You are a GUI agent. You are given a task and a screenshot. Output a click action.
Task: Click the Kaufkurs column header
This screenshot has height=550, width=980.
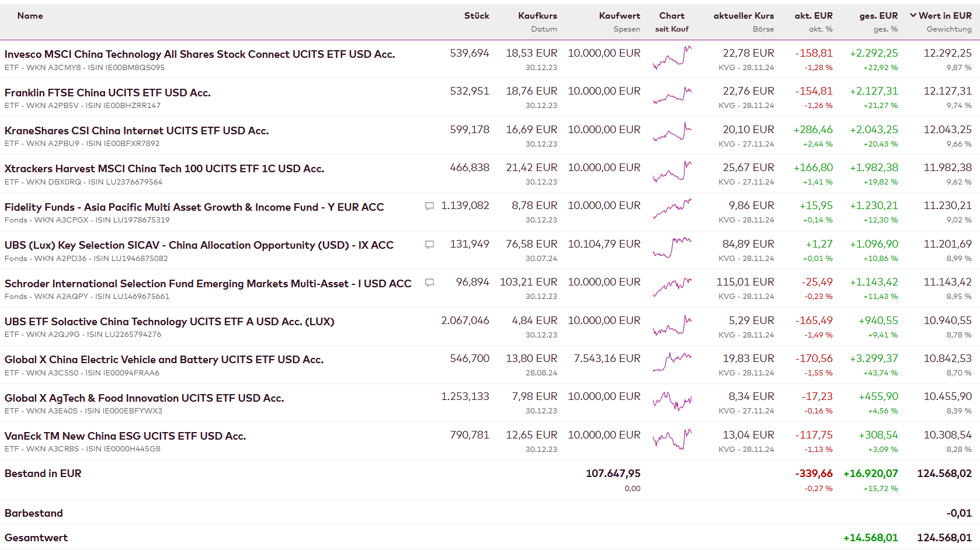click(x=537, y=16)
